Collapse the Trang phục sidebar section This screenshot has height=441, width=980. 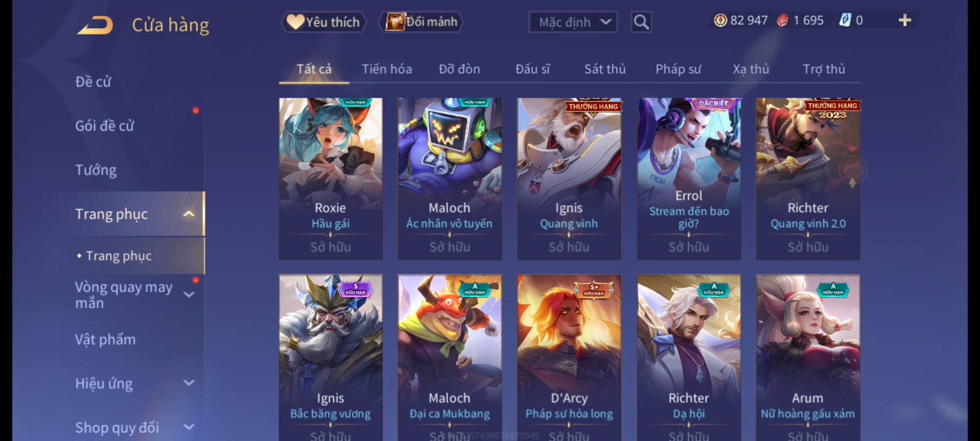pyautogui.click(x=189, y=214)
